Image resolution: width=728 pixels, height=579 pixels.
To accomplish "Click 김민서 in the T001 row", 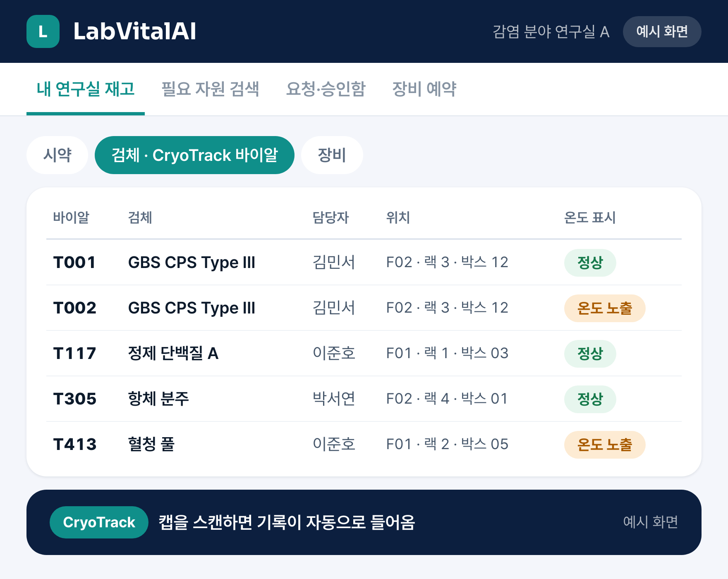I will click(x=334, y=262).
